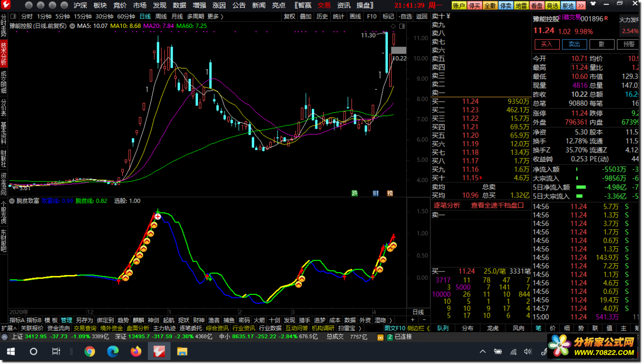The width and height of the screenshot is (643, 364).
Task: Click the yellow 账户 account button
Action: click(458, 6)
